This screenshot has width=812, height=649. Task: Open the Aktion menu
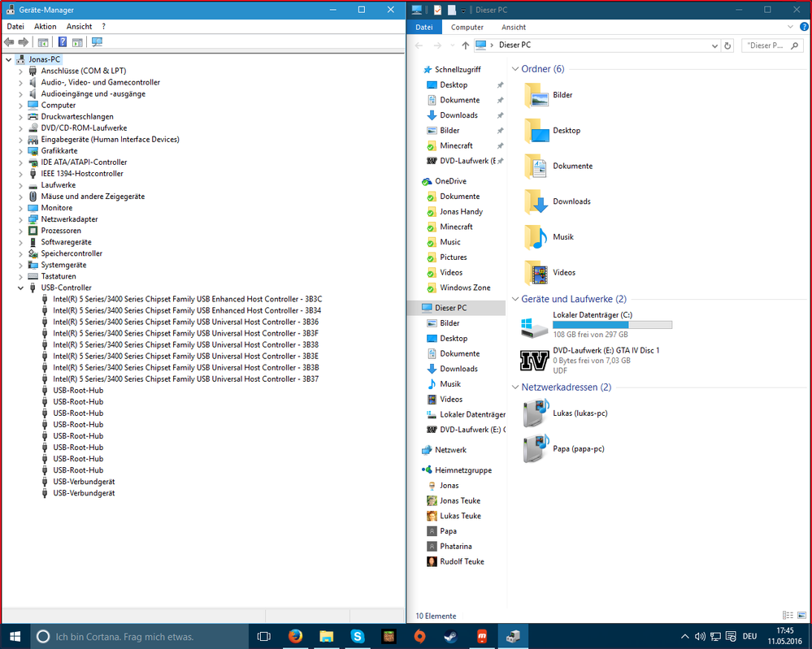45,26
